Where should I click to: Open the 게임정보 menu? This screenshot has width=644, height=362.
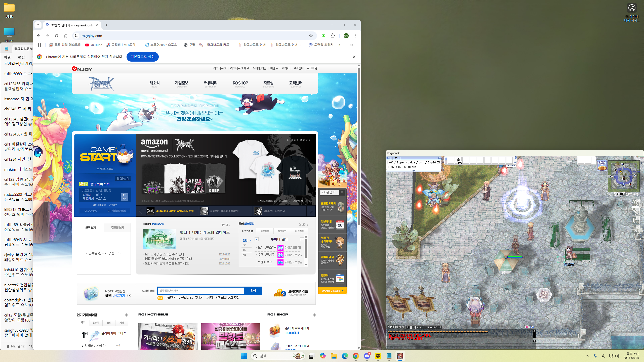coord(181,84)
